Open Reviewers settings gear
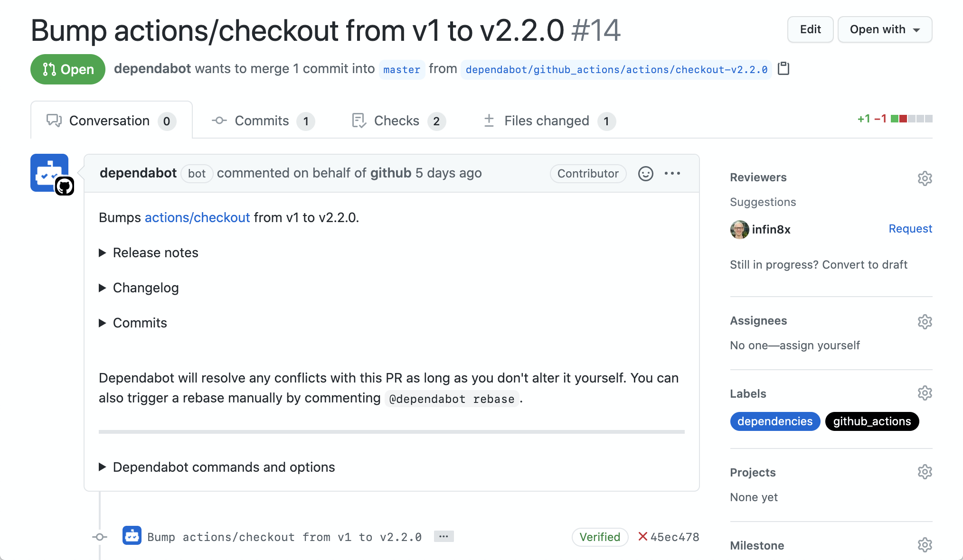Screen dimensions: 963x560 point(925,178)
